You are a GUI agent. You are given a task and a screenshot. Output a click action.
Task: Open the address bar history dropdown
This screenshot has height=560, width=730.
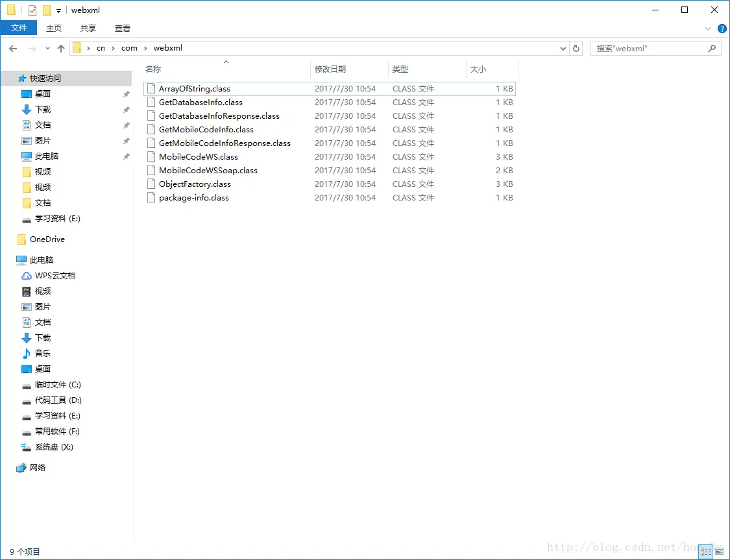click(563, 49)
